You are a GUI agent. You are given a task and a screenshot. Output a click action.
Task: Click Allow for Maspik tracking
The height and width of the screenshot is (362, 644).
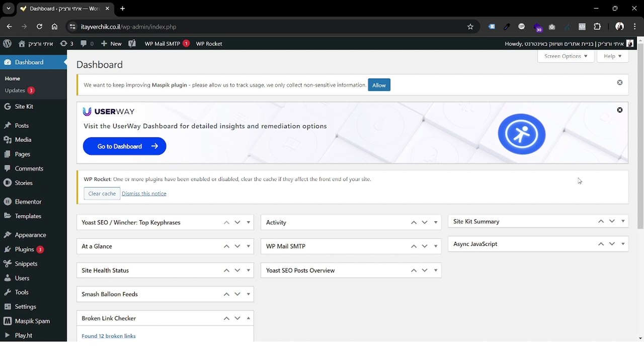[379, 85]
